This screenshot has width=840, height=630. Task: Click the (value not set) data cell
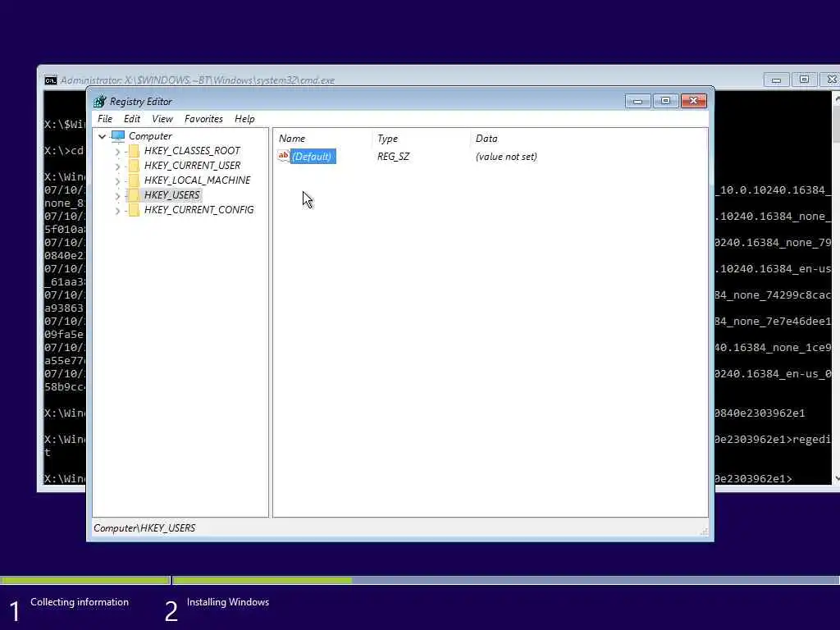506,157
